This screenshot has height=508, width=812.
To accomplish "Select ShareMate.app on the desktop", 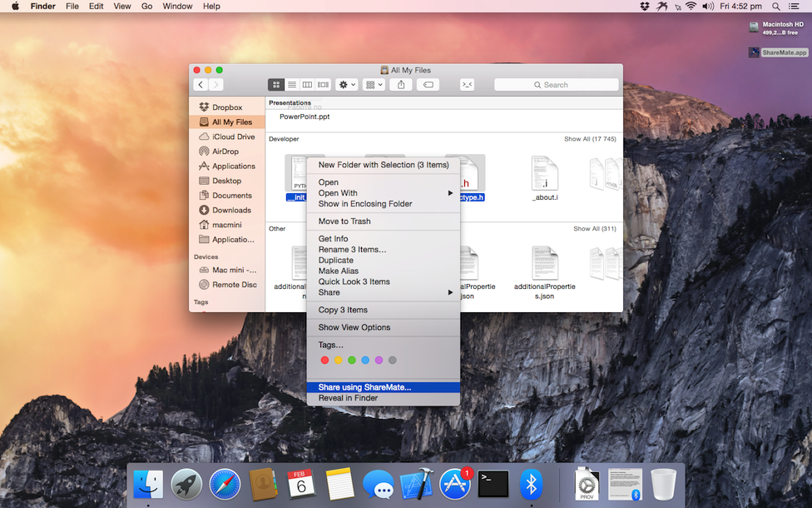I will 778,52.
